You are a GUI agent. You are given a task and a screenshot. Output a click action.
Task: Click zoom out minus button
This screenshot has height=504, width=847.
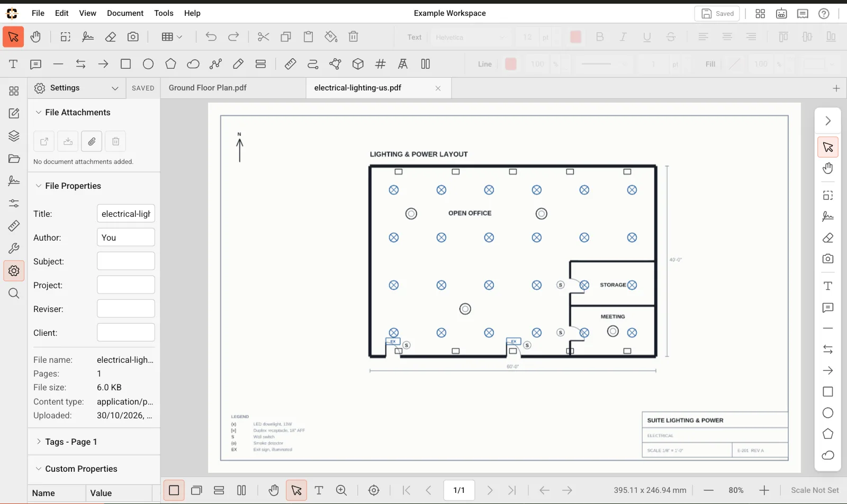[x=708, y=490]
